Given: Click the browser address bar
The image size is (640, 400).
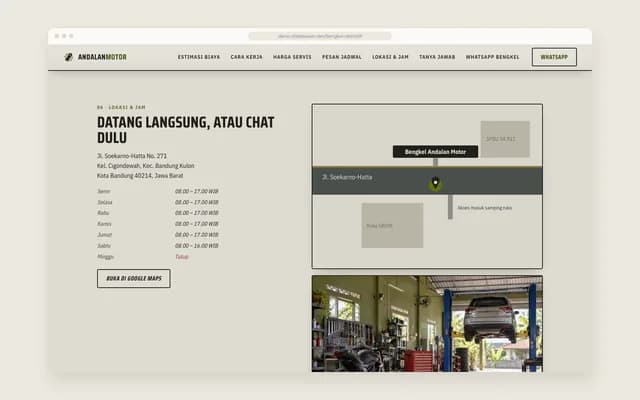Looking at the screenshot, I should [320, 36].
